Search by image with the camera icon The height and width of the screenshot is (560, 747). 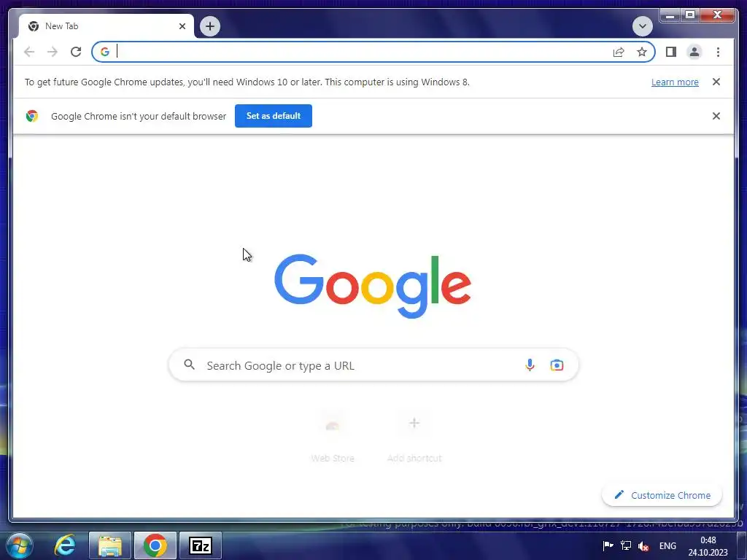[x=557, y=365]
